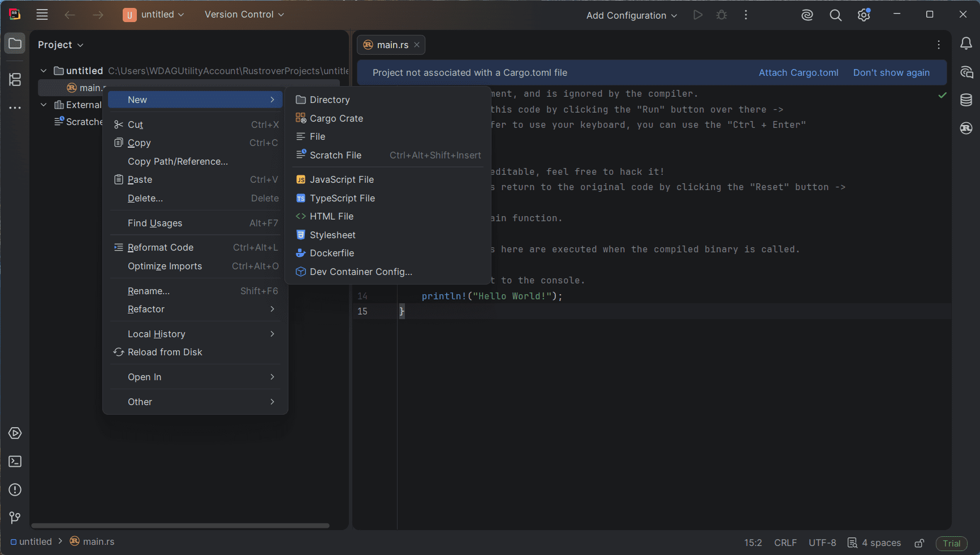Viewport: 980px width, 555px height.
Task: Select Cargo Crate from New submenu
Action: pyautogui.click(x=336, y=118)
